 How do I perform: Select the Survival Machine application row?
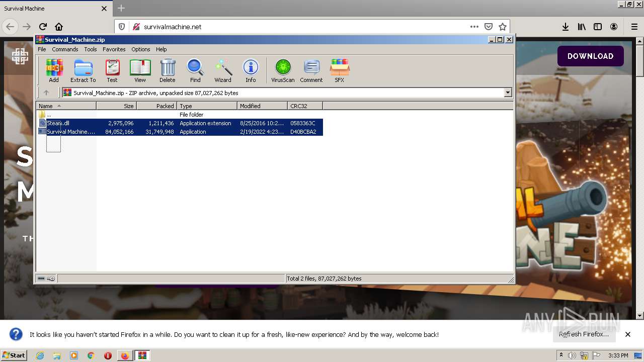coord(180,132)
